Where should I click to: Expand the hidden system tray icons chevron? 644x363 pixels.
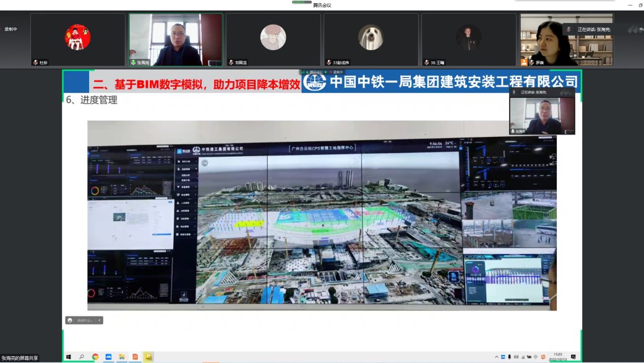pos(497,357)
